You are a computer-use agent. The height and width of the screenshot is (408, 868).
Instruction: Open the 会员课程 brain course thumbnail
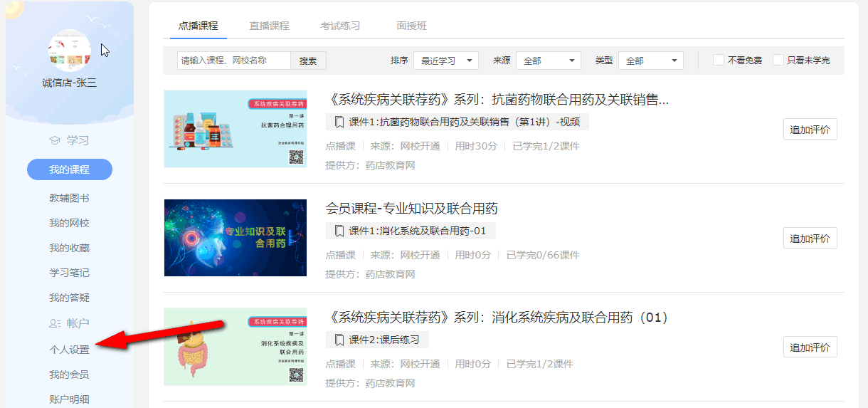click(235, 238)
